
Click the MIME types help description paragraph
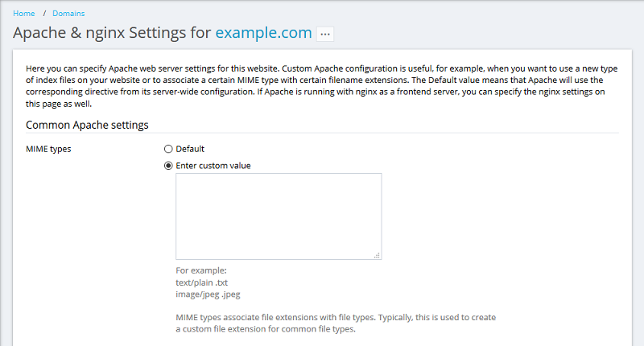tap(336, 323)
